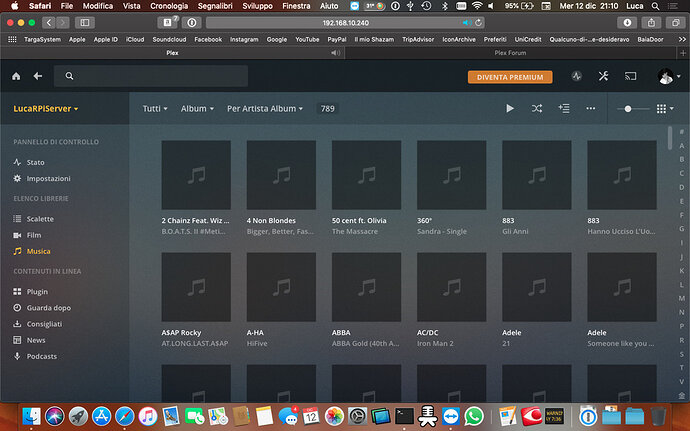Shuffle the music library

tap(536, 108)
